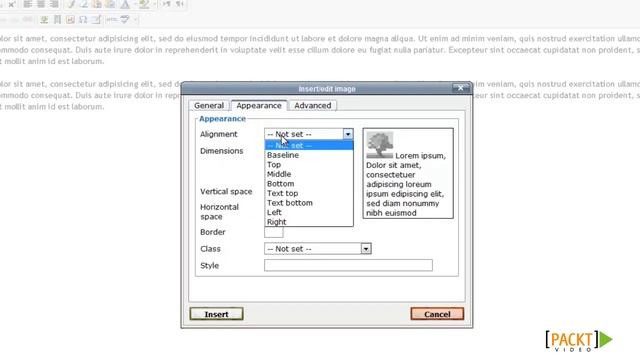Click the Dimensions label
Screen dimensions: 640x360
click(x=222, y=151)
